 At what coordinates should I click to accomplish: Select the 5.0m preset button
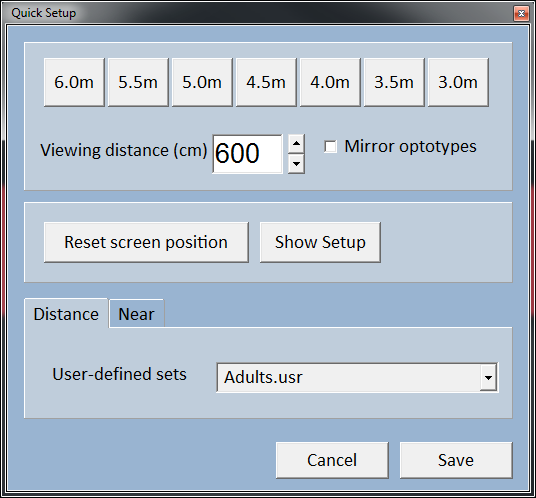coord(202,82)
